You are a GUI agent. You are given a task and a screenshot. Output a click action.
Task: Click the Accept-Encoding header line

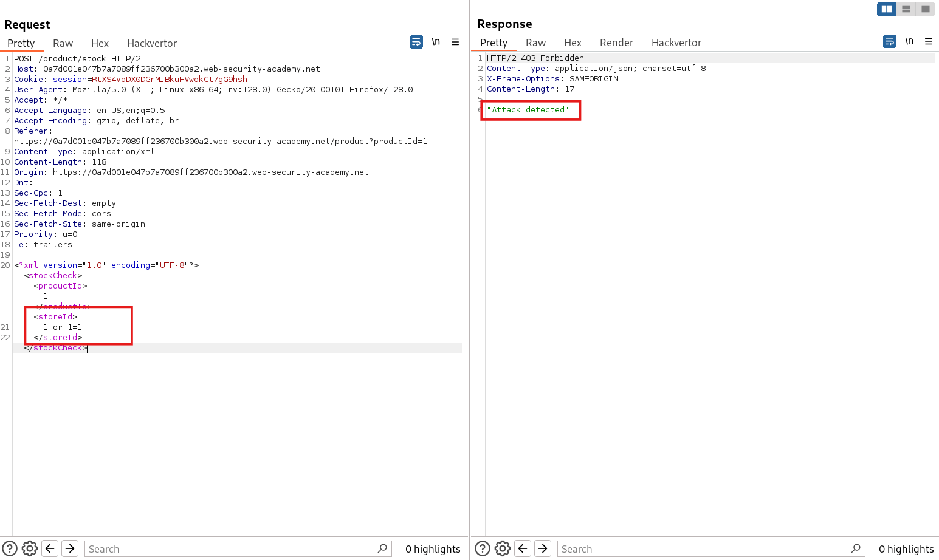pyautogui.click(x=97, y=120)
